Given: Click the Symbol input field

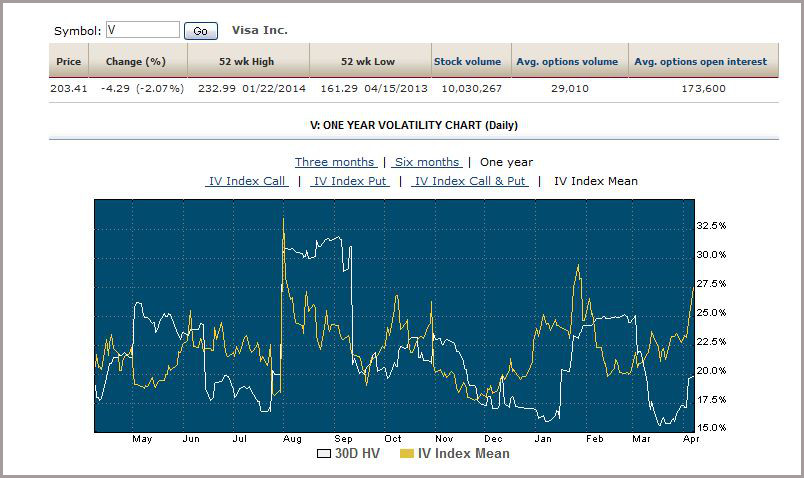Looking at the screenshot, I should point(143,30).
